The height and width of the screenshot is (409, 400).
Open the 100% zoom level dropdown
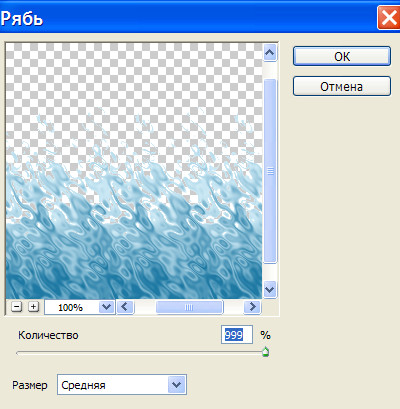pos(106,307)
